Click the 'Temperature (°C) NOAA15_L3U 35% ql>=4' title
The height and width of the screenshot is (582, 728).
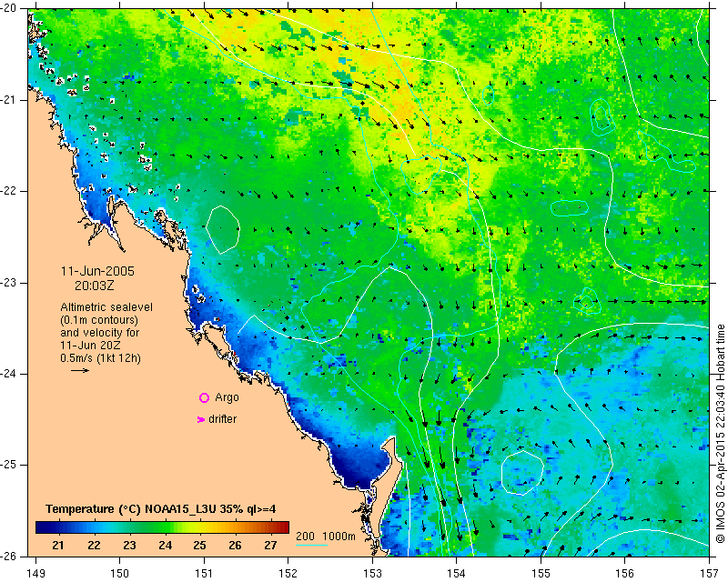tap(161, 509)
